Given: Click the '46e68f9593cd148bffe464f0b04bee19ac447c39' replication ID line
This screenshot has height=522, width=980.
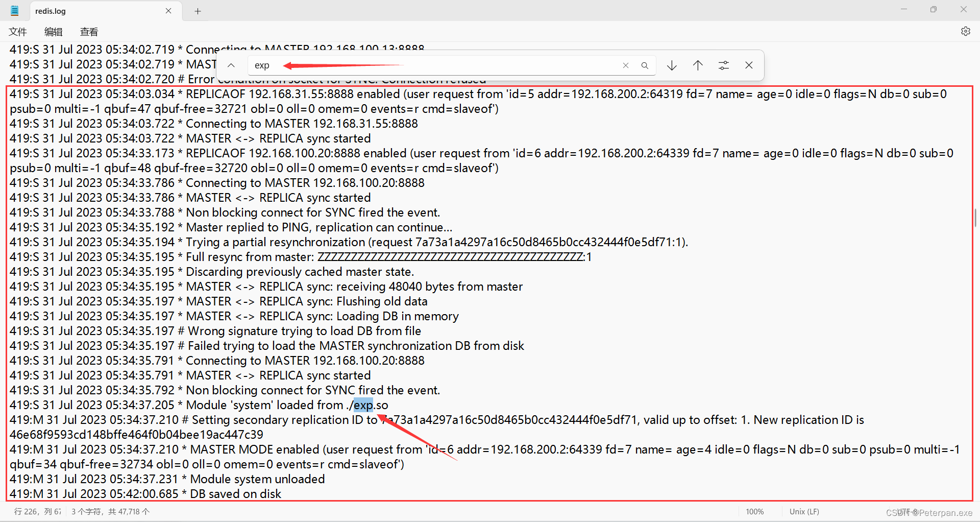Looking at the screenshot, I should [x=136, y=435].
